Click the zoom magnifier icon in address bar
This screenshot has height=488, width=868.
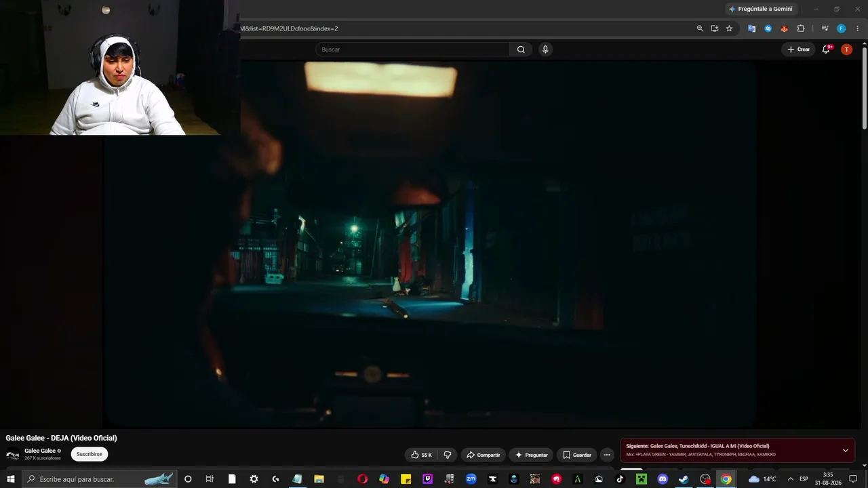click(700, 28)
